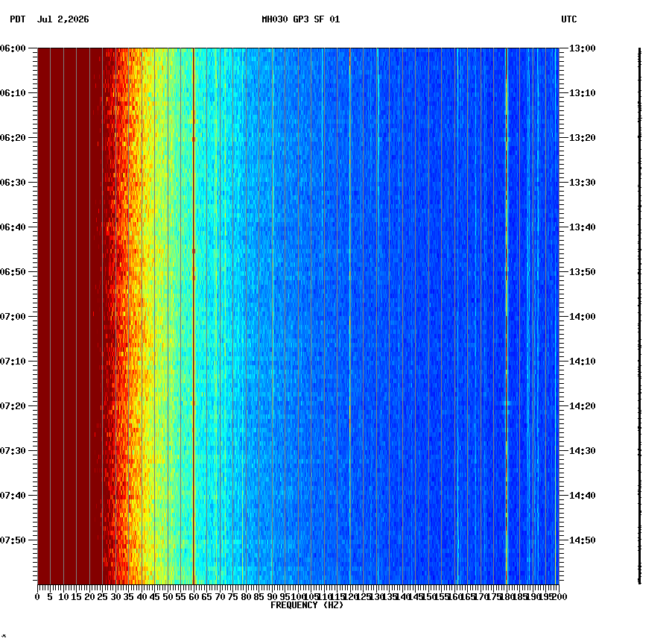
Task: Click the '13:50' UTC time label
Action: (583, 272)
